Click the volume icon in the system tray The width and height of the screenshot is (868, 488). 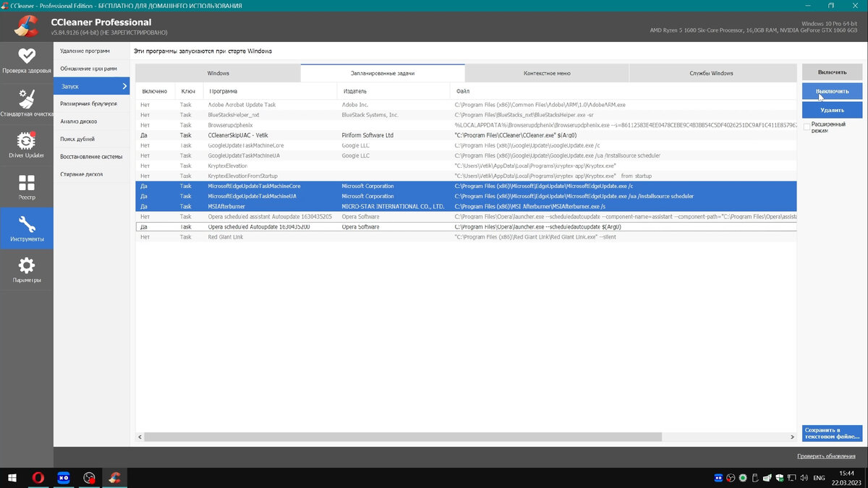point(804,478)
